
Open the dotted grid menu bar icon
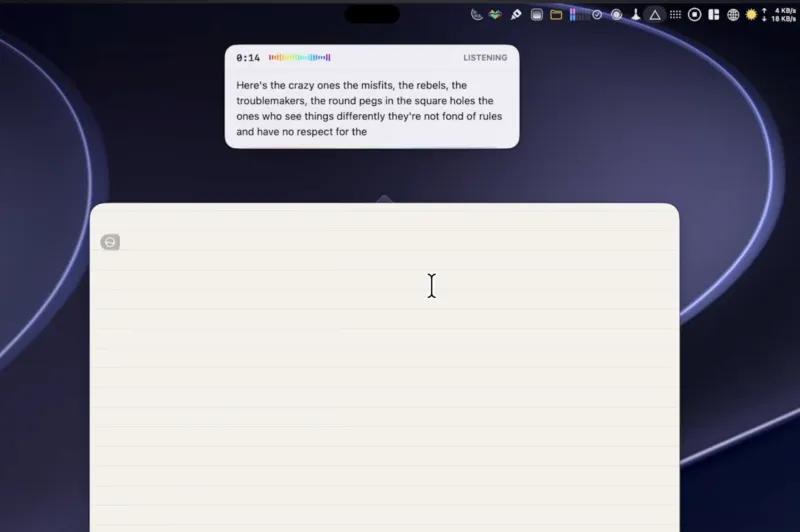pyautogui.click(x=675, y=15)
